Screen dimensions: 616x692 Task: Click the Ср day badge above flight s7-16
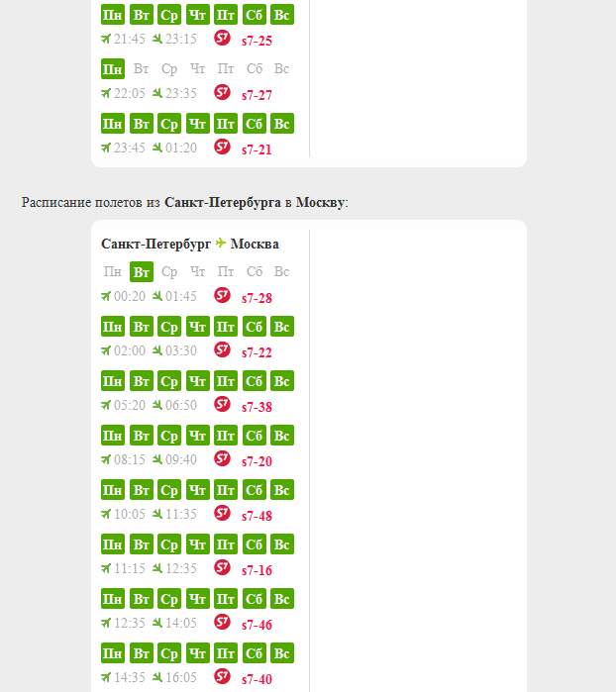click(x=169, y=544)
